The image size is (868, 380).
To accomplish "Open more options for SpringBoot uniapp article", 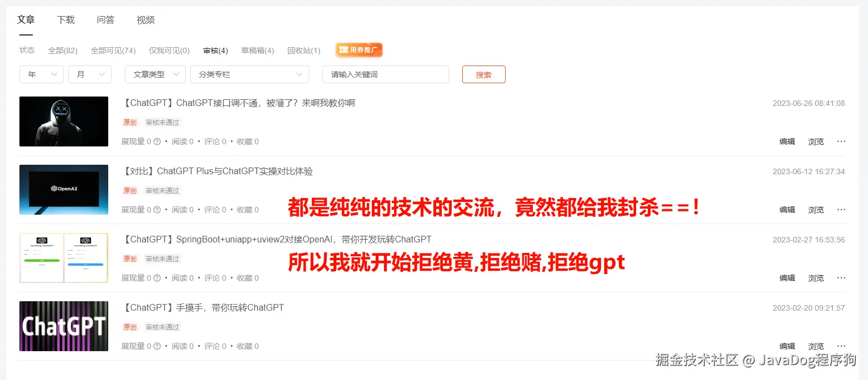I will point(841,278).
